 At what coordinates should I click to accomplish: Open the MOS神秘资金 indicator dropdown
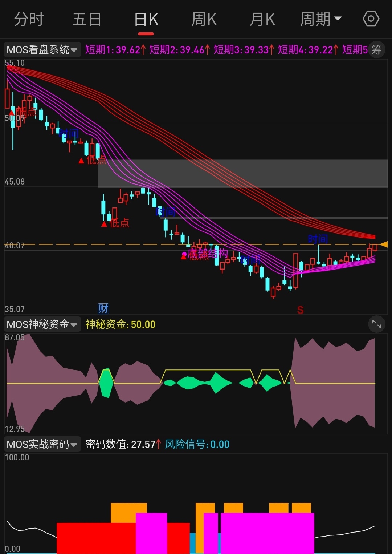click(42, 324)
